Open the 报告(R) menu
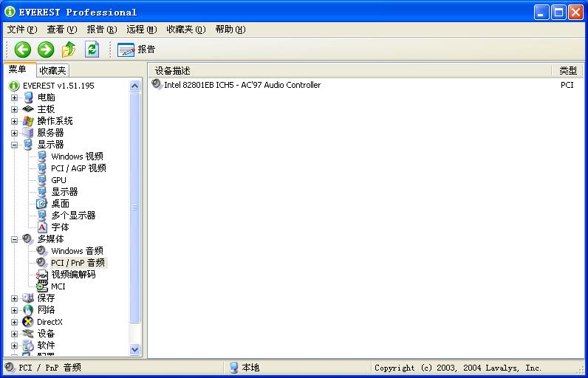The height and width of the screenshot is (378, 588). click(x=102, y=30)
